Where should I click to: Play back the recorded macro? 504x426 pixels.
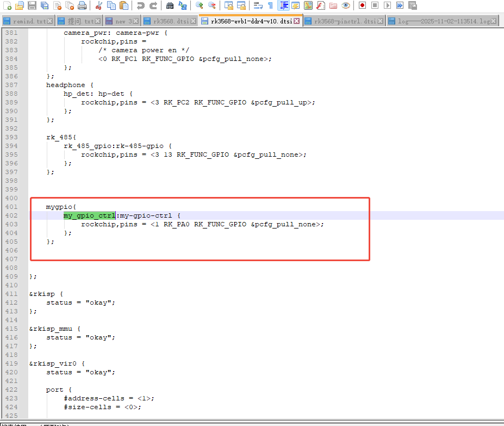point(387,5)
